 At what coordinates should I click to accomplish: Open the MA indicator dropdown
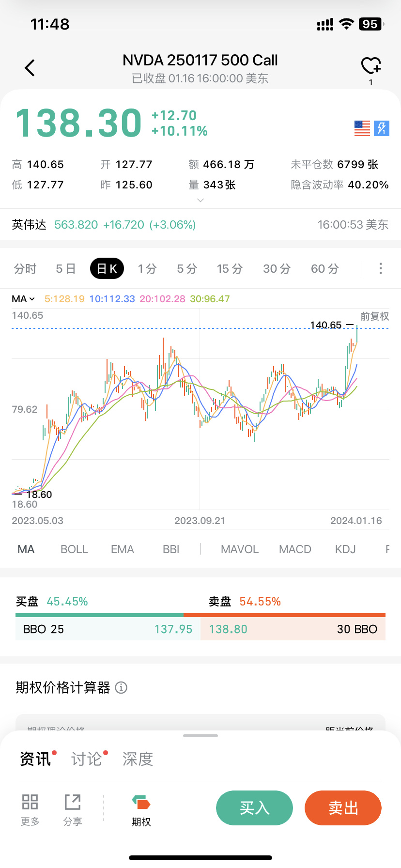[x=23, y=299]
